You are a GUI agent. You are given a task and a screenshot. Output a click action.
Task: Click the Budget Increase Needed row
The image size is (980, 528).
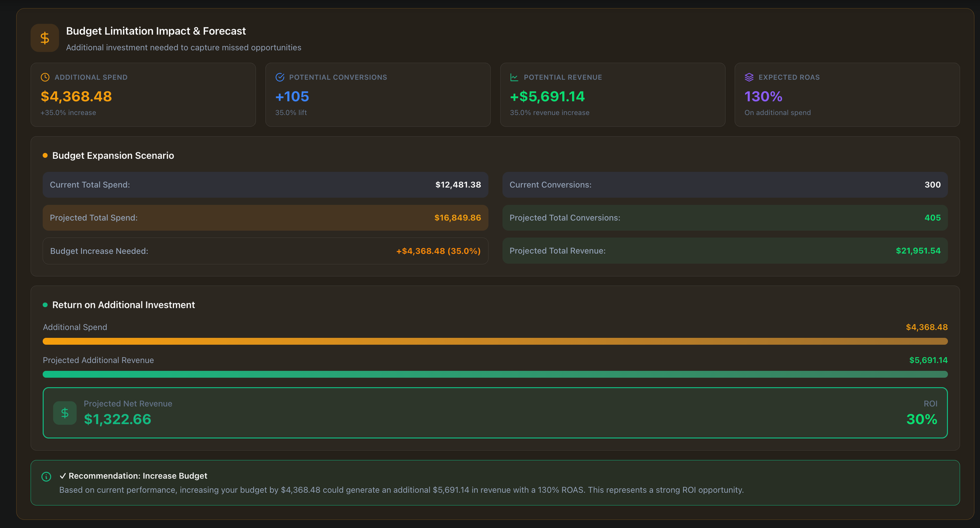[265, 251]
